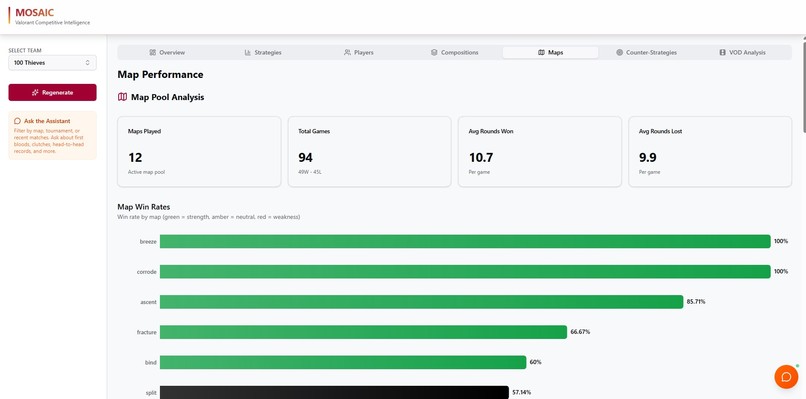The image size is (806, 399).
Task: Open the Counter-Strategies tab
Action: [x=646, y=52]
